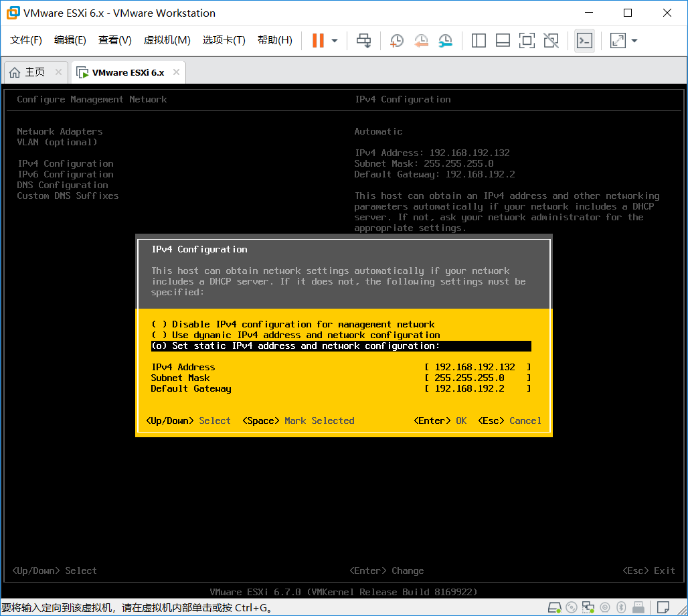Click the VM icon on ESXi tab
Image resolution: width=688 pixels, height=616 pixels.
pos(82,72)
